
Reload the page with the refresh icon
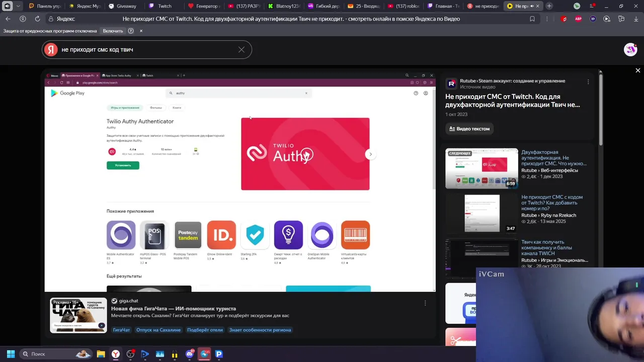(37, 19)
